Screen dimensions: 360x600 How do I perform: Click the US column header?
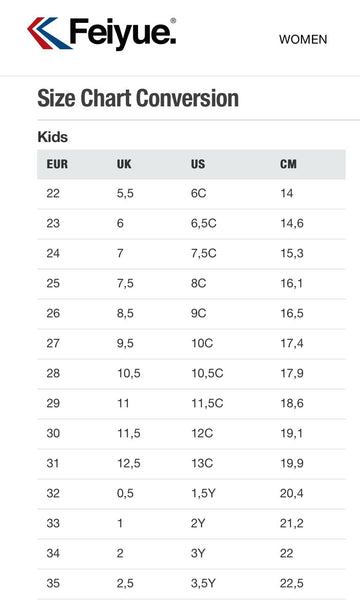(198, 164)
